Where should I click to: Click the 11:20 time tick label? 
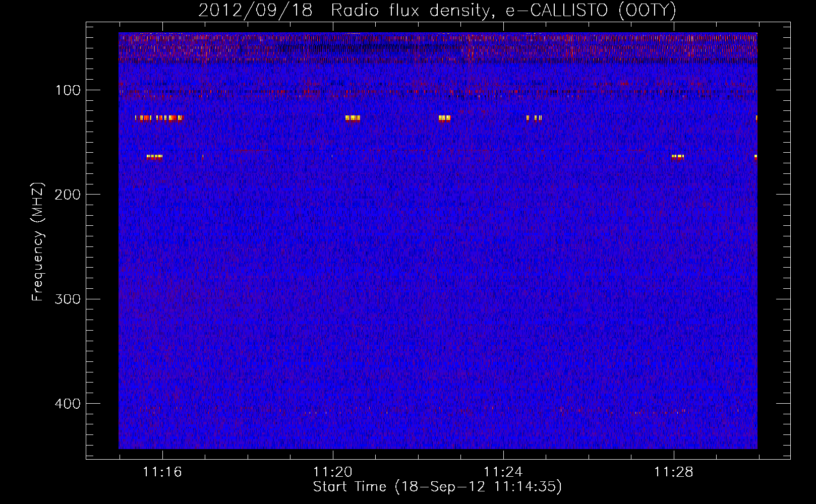(333, 472)
